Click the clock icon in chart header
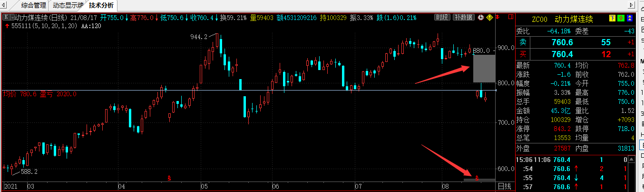This screenshot has height=192, width=644. pos(480,17)
